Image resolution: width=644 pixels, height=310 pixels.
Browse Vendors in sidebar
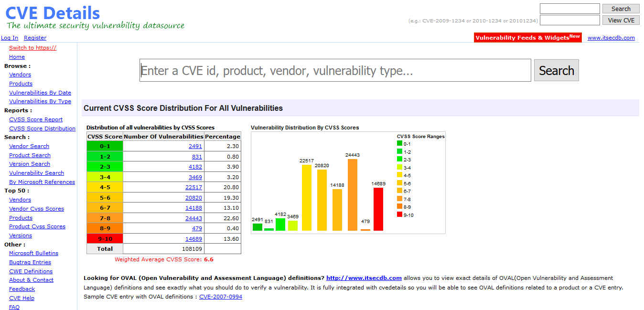pos(20,75)
